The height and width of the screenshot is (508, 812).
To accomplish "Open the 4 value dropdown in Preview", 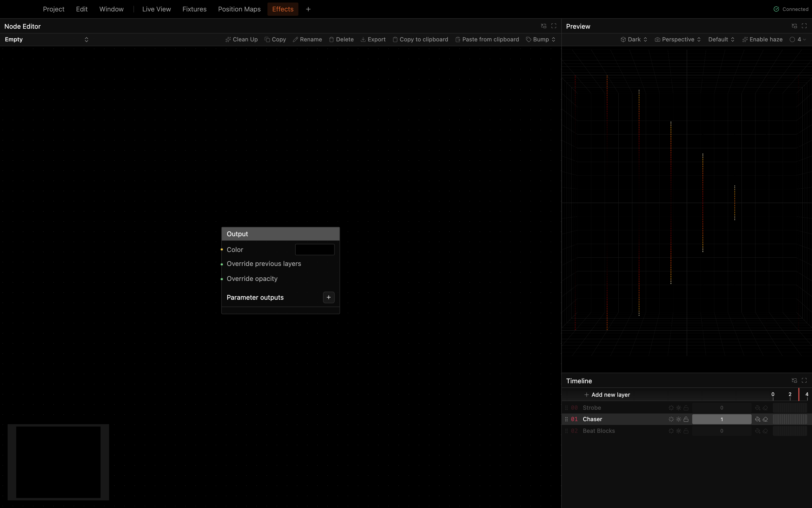I will [x=798, y=39].
